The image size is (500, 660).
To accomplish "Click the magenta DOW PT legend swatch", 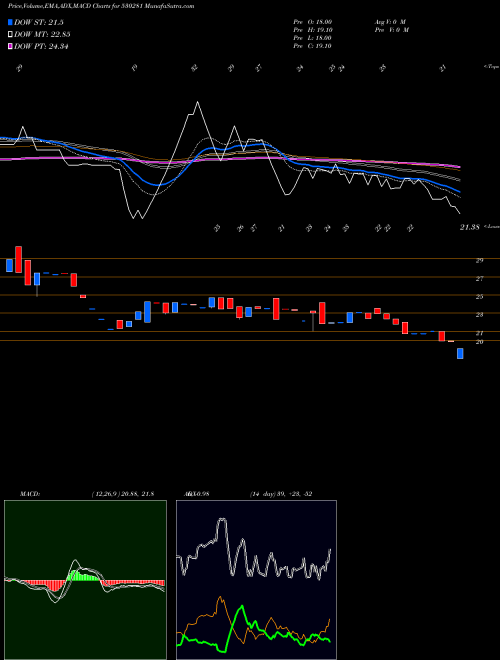I will [x=10, y=46].
